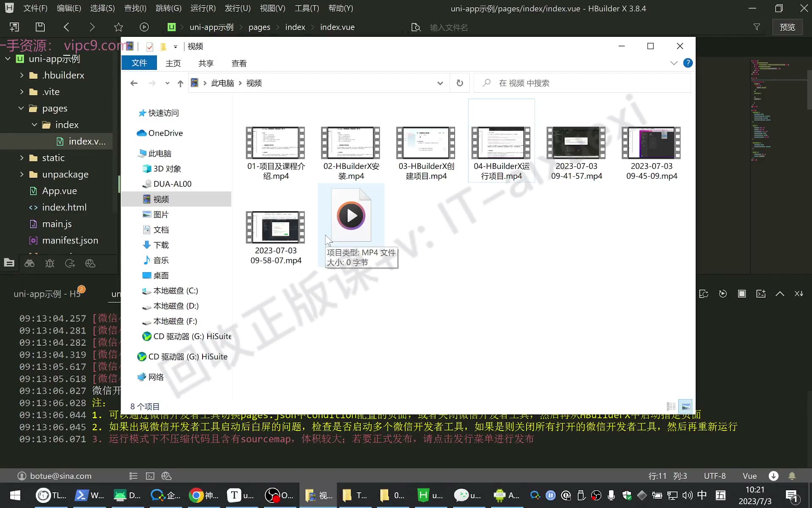The height and width of the screenshot is (508, 812).
Task: Select 下载 in Explorer navigation pane
Action: 161,245
